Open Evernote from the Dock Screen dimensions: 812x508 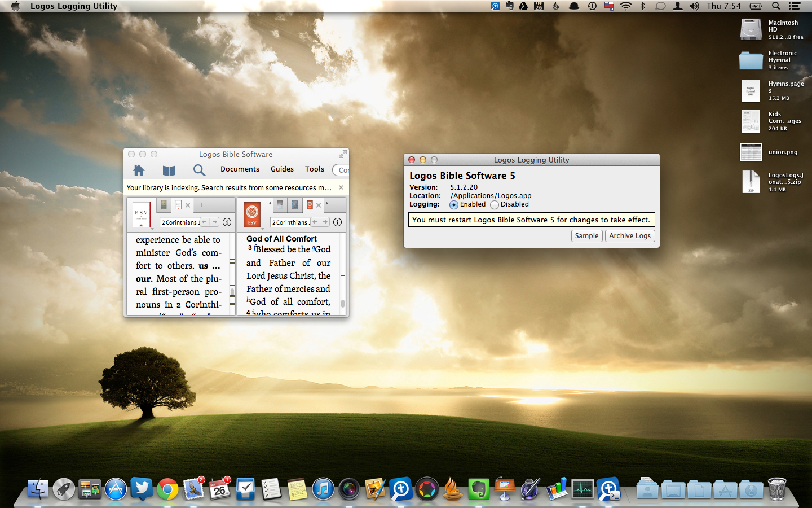[479, 489]
